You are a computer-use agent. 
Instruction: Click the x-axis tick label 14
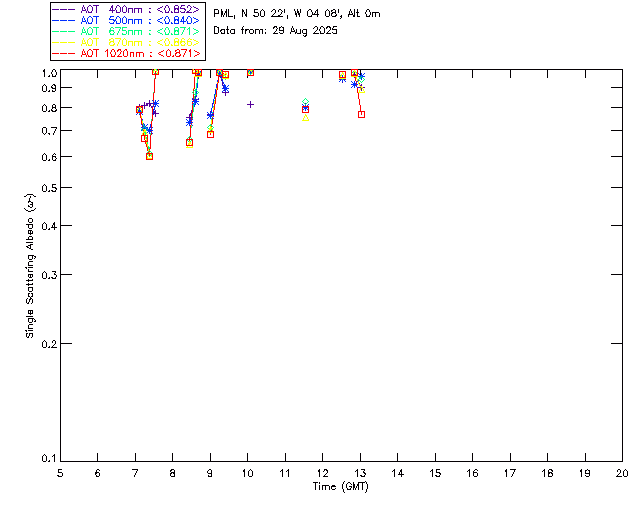pos(398,473)
